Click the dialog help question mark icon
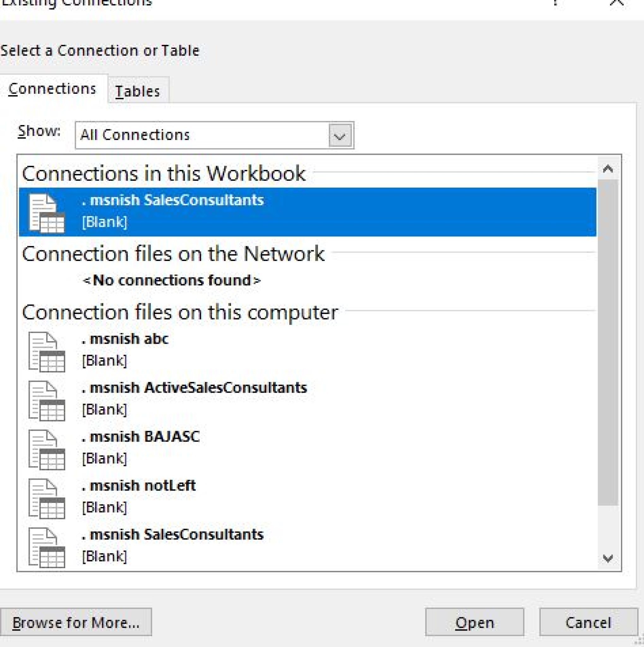This screenshot has width=644, height=647. (556, 2)
